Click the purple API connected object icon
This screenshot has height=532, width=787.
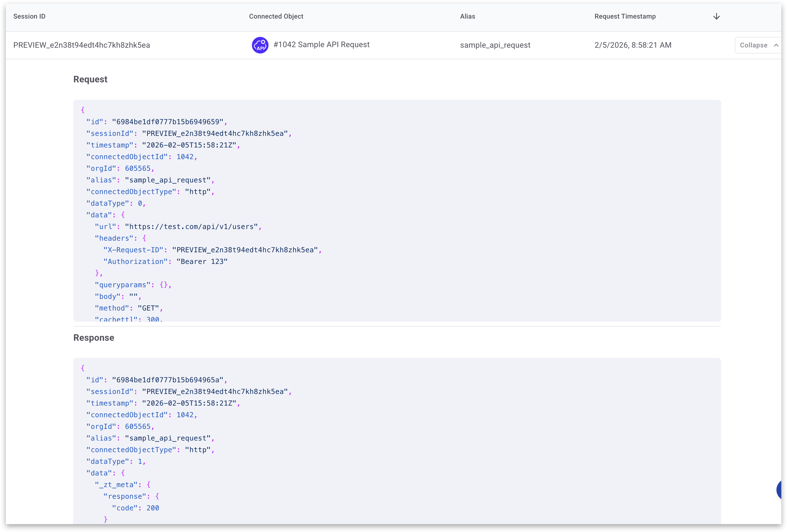[x=260, y=45]
